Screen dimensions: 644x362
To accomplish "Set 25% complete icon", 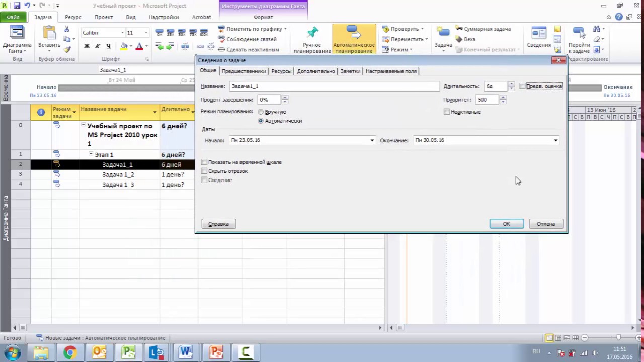I will pyautogui.click(x=171, y=33).
